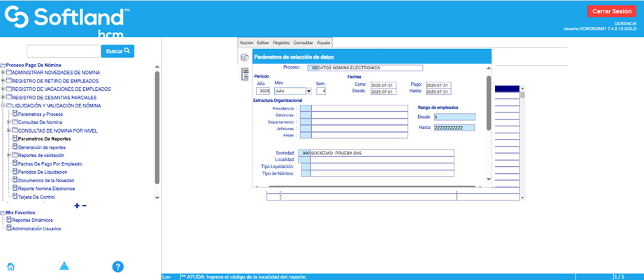Open Administración Usuarios favorite item
This screenshot has width=644, height=280.
(x=36, y=228)
